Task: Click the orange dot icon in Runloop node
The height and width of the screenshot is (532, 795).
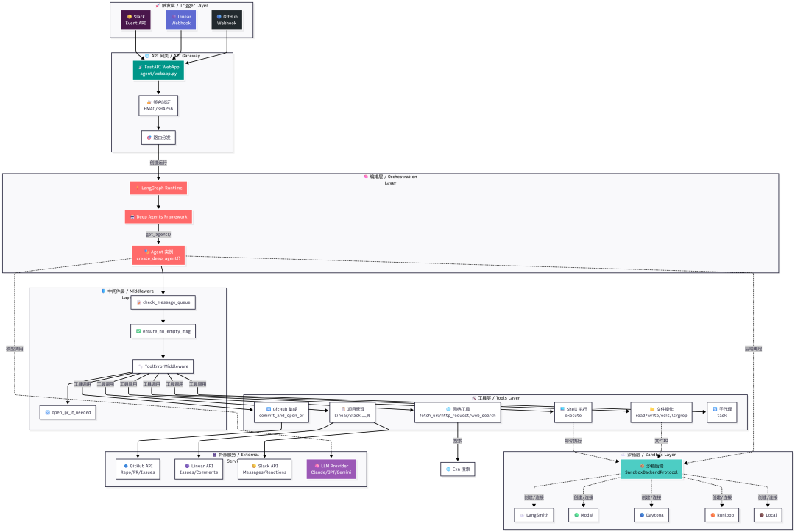Action: point(713,515)
